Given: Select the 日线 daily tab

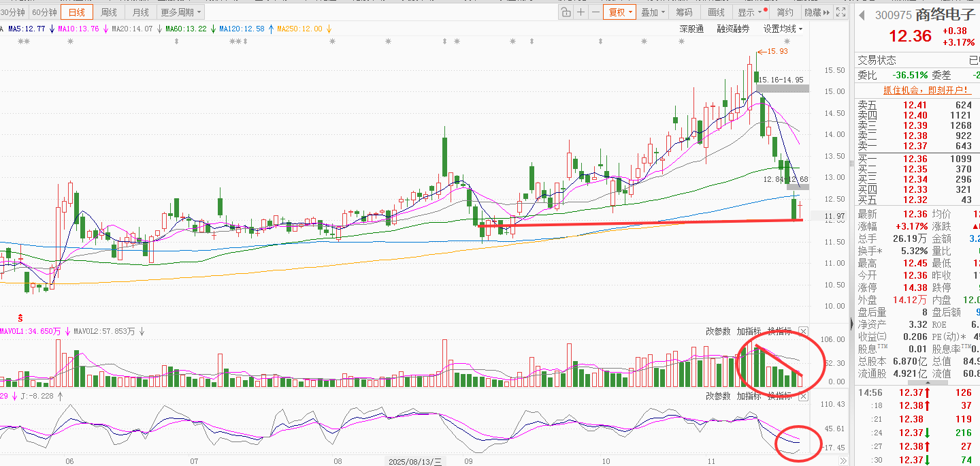Looking at the screenshot, I should 77,12.
